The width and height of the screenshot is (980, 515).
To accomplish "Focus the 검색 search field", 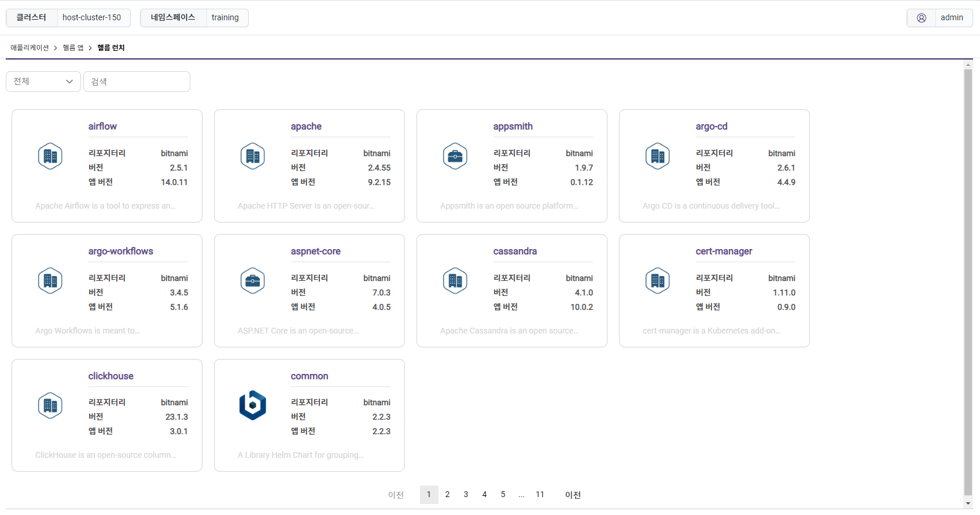I will pos(137,81).
